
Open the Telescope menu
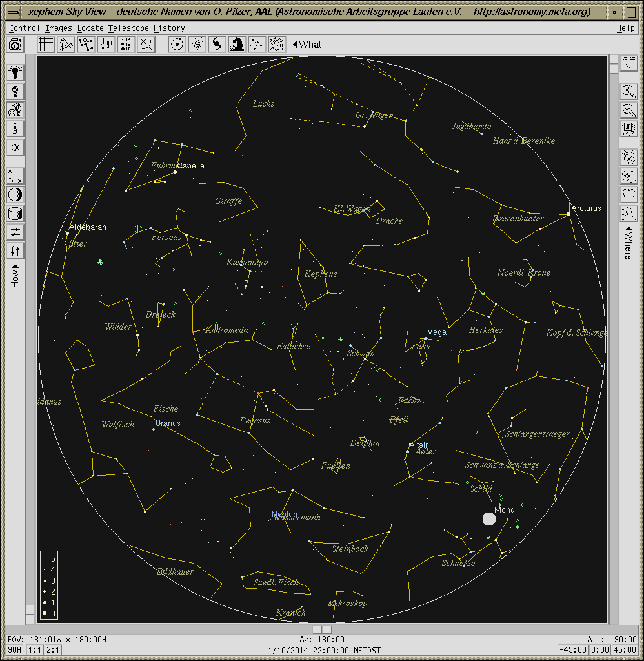click(x=128, y=28)
